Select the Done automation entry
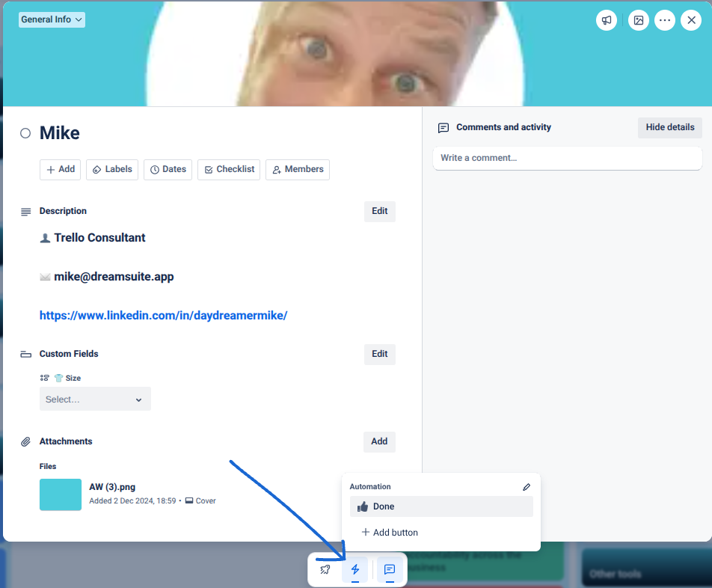 441,506
